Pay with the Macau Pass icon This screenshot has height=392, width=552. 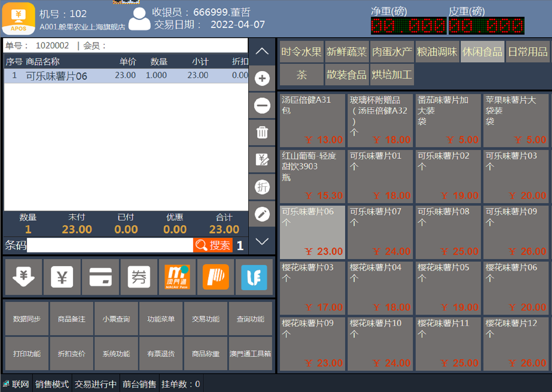177,277
